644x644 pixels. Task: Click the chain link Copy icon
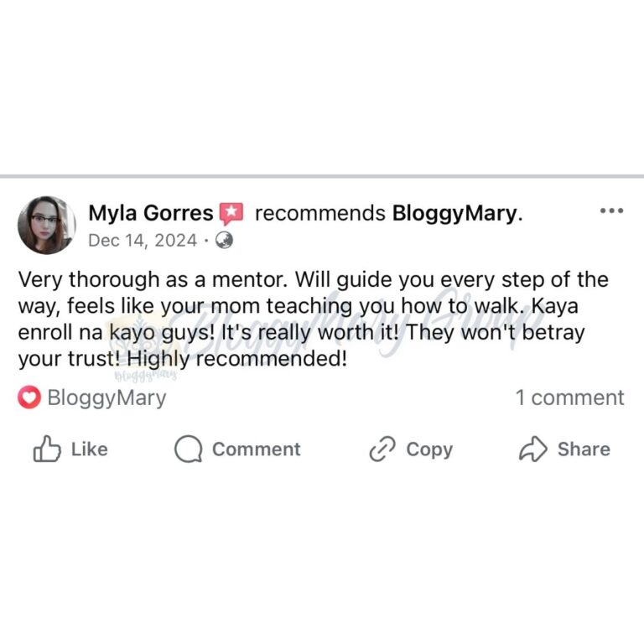pos(382,450)
